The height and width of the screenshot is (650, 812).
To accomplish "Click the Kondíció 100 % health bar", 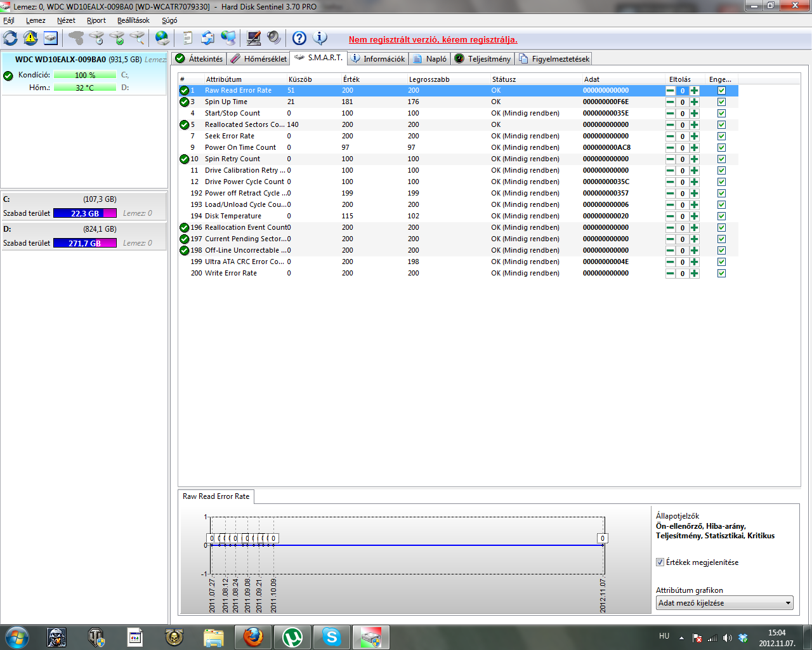I will pos(85,75).
